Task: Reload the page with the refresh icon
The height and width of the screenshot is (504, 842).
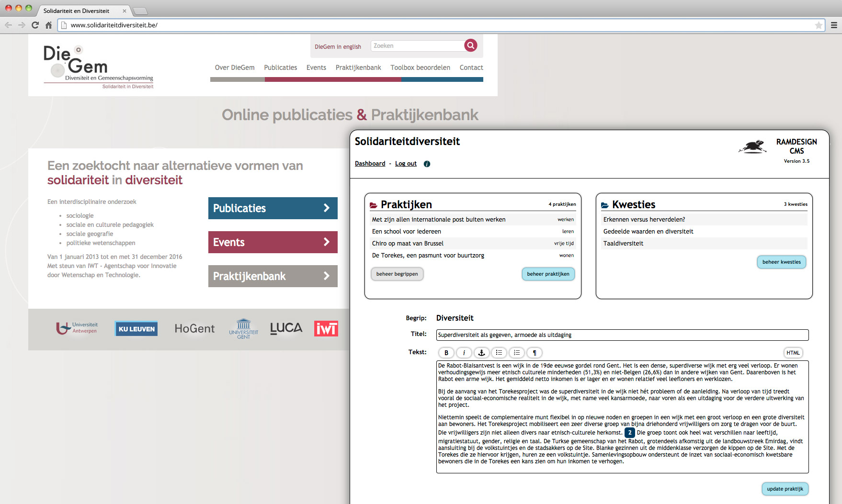Action: (35, 25)
